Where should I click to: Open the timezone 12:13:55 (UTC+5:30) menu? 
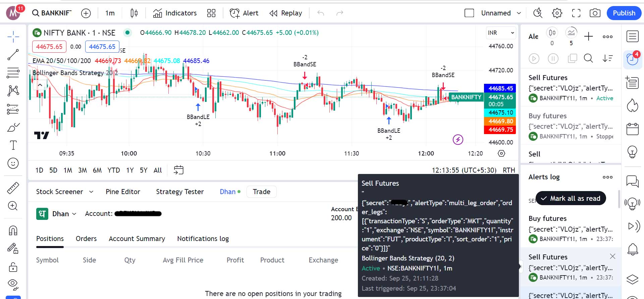coord(464,170)
